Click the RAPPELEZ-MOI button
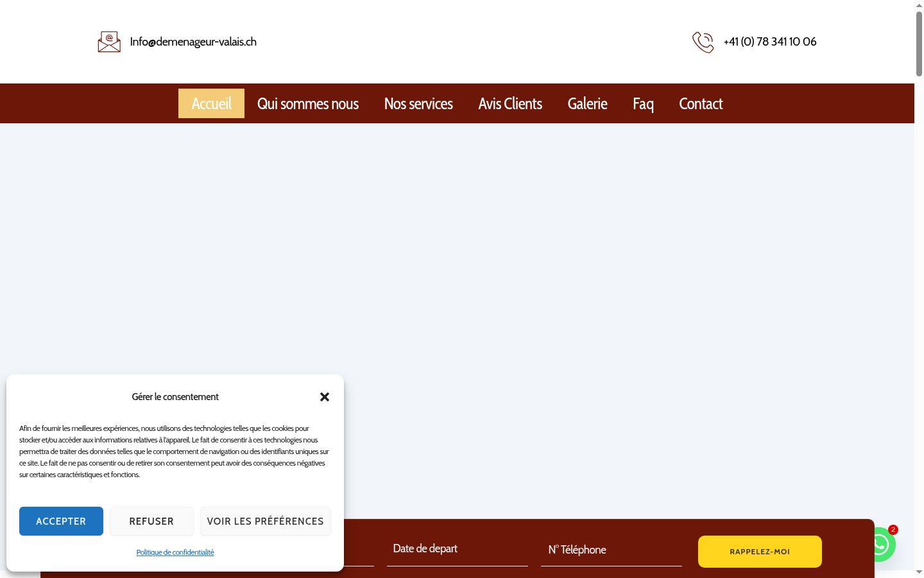The image size is (924, 578). [x=760, y=552]
